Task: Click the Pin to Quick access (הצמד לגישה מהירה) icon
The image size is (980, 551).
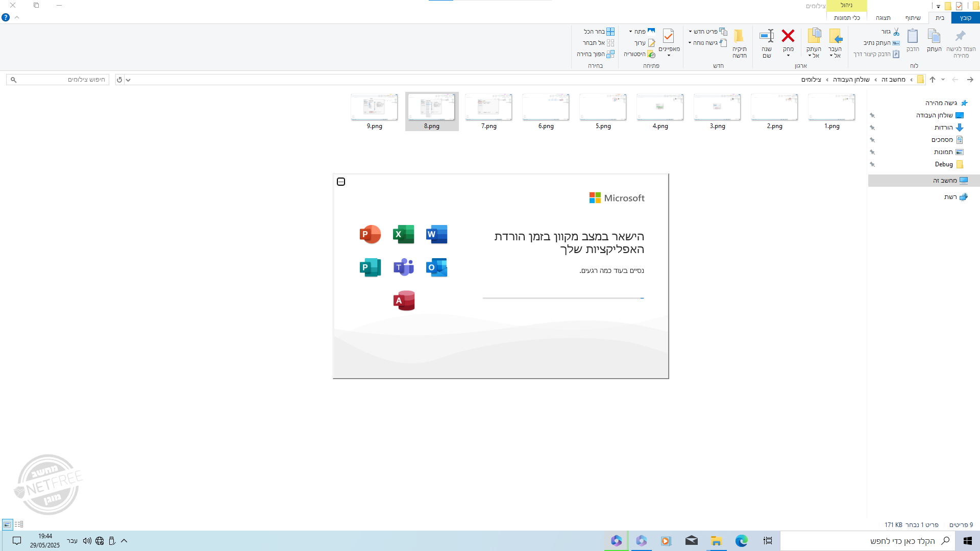Action: [961, 36]
